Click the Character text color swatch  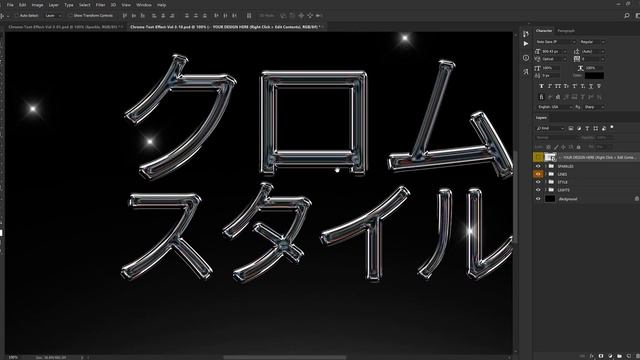[x=594, y=76]
